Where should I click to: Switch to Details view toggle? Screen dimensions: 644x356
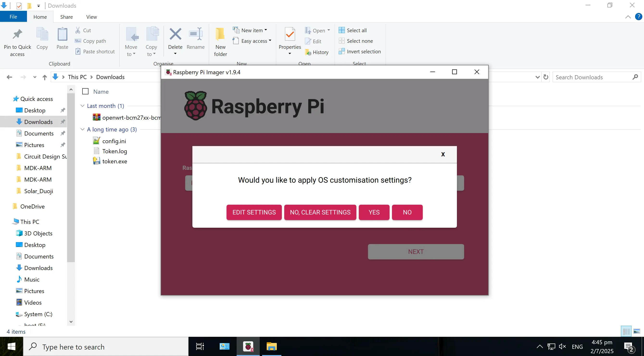(x=626, y=331)
